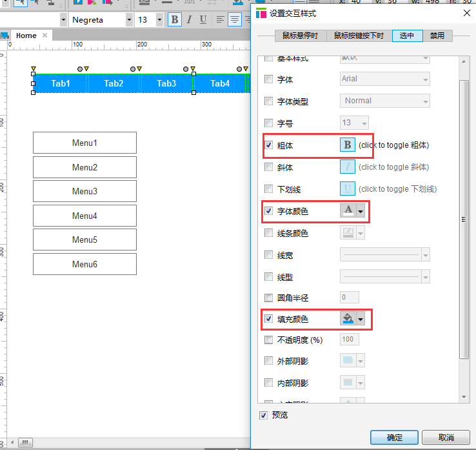Click dialog scrollbar up arrow
This screenshot has height=450, width=476.
click(464, 61)
